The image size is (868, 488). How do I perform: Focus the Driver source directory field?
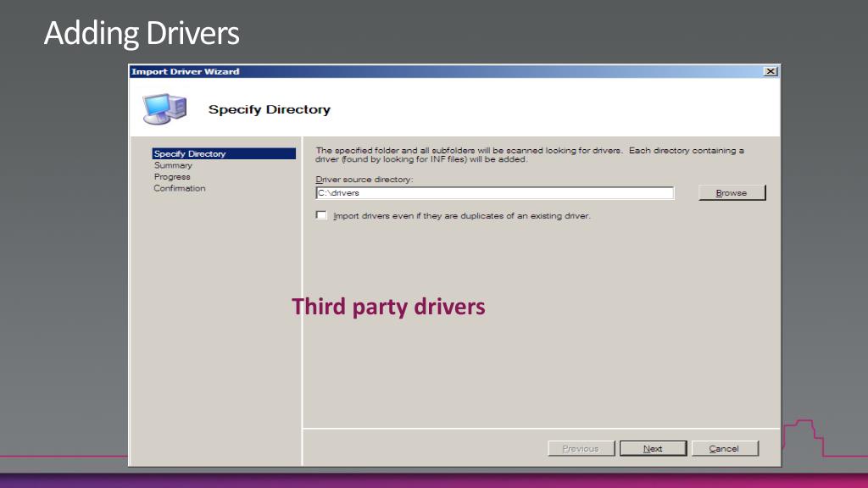coord(495,192)
